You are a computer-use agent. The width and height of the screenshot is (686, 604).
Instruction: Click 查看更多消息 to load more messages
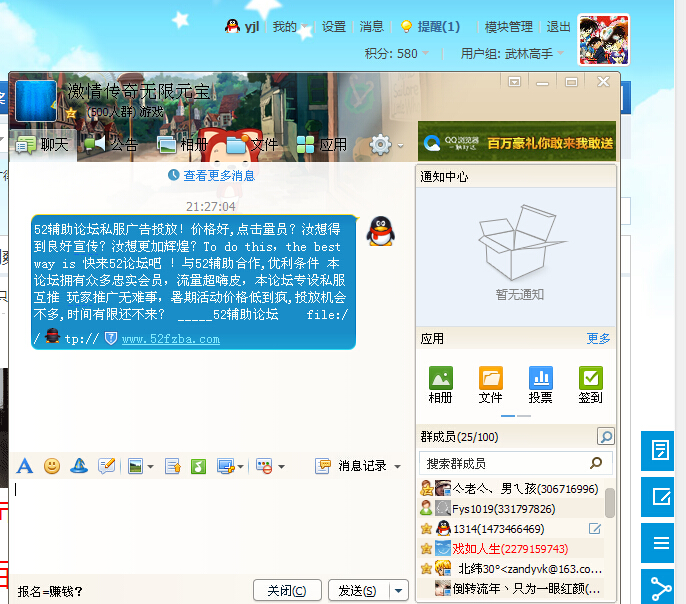[212, 176]
